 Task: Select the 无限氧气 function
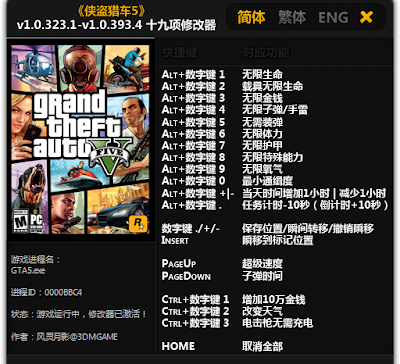(x=262, y=169)
